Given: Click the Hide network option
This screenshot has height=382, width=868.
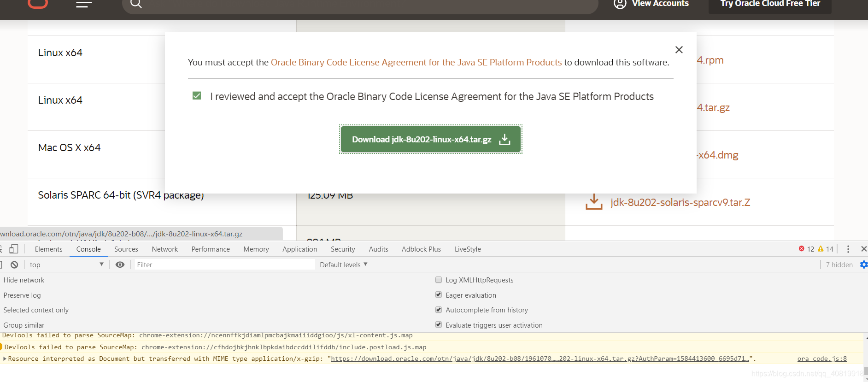Looking at the screenshot, I should pyautogui.click(x=24, y=280).
